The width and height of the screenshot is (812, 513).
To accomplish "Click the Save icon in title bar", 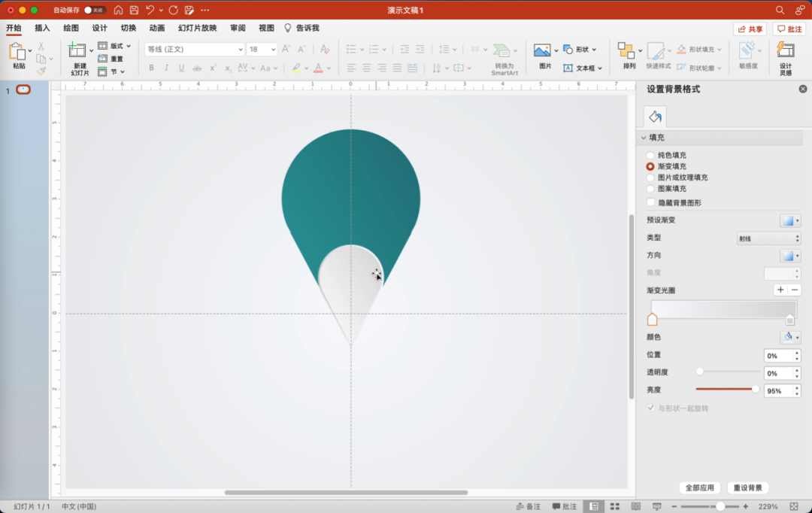I will point(134,10).
